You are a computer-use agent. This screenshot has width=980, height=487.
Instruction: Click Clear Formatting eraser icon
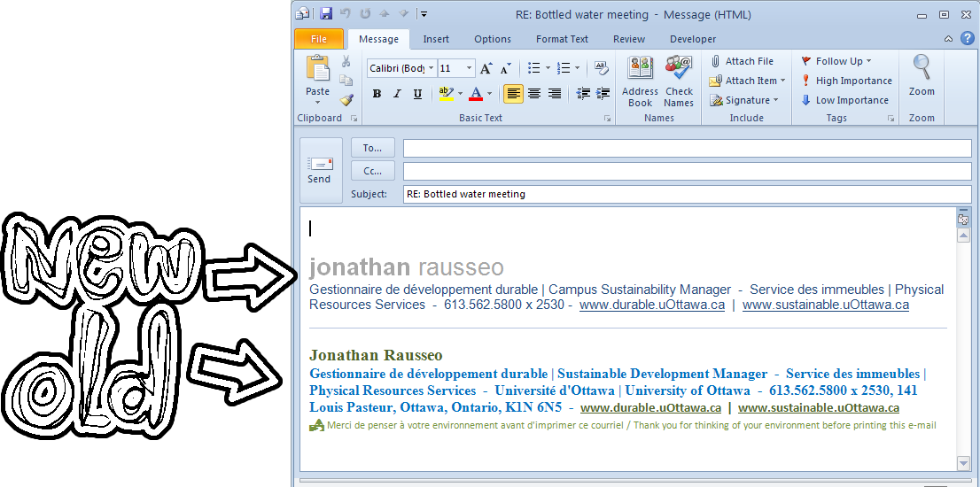click(x=602, y=67)
